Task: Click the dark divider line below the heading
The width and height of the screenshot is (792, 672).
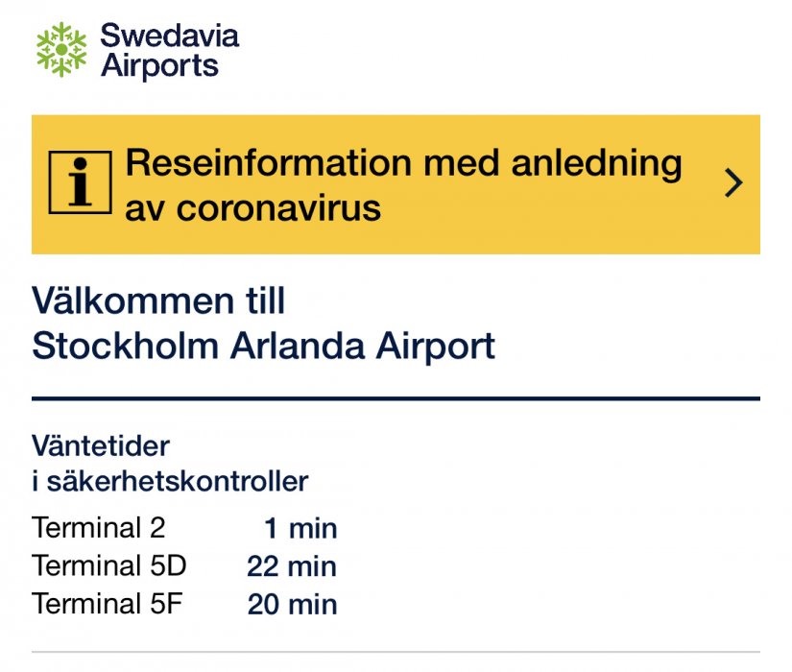Action: click(396, 397)
